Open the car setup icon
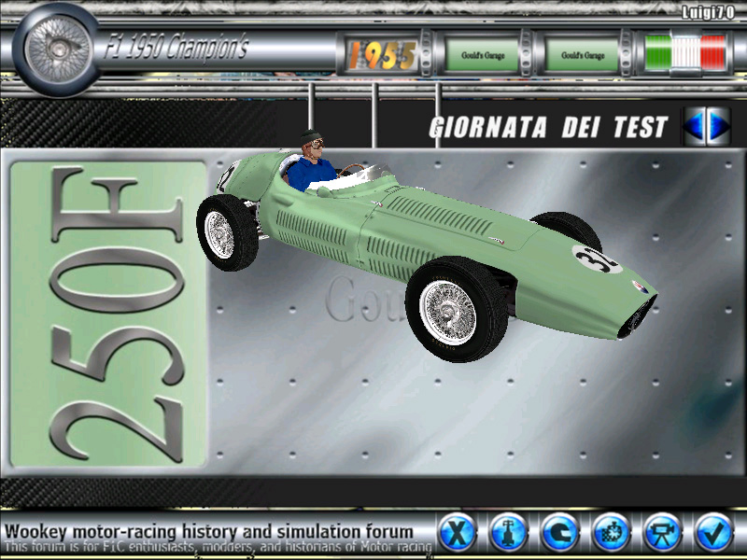This screenshot has height=560, width=747. tap(508, 532)
